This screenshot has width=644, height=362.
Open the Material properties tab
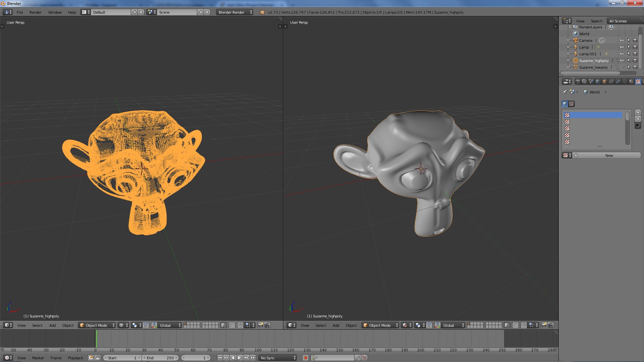click(x=631, y=81)
